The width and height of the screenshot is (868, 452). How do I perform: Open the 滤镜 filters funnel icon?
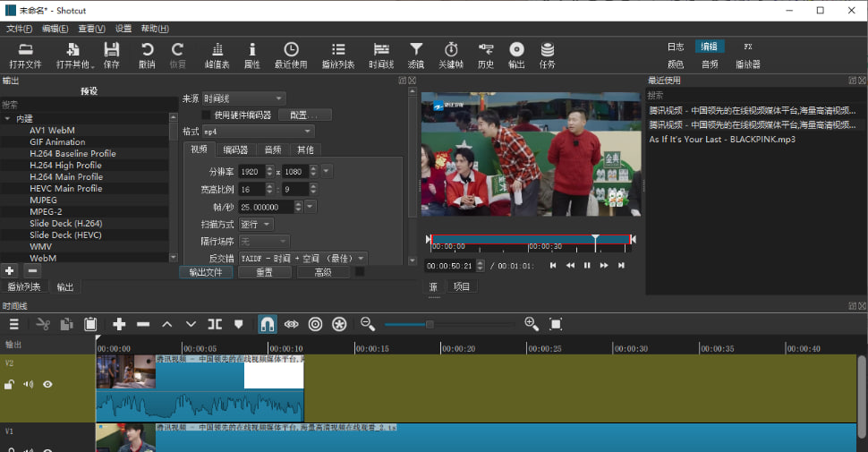(416, 49)
